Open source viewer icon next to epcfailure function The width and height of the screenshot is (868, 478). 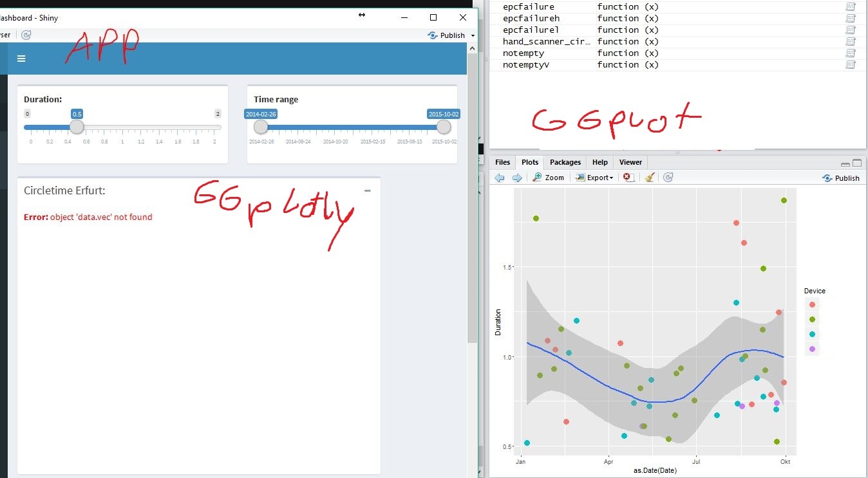click(851, 6)
